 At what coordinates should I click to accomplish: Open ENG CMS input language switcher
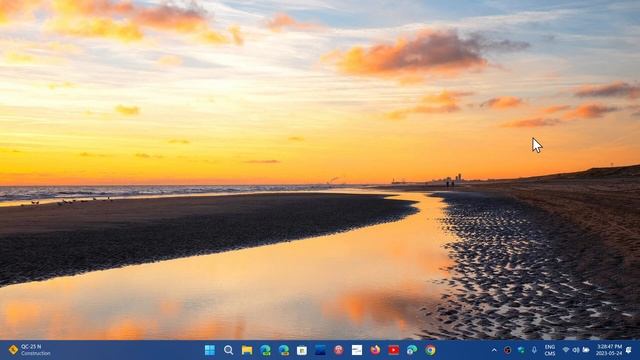click(550, 350)
